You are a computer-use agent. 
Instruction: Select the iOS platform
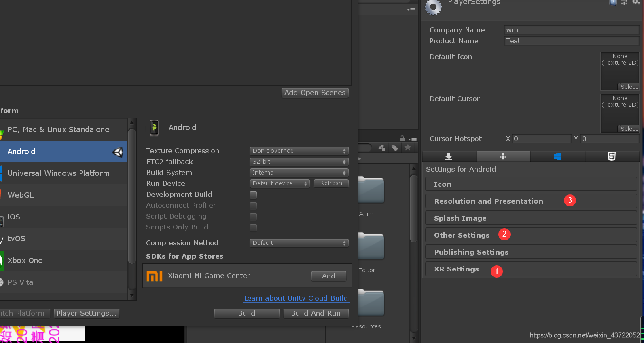coord(64,217)
